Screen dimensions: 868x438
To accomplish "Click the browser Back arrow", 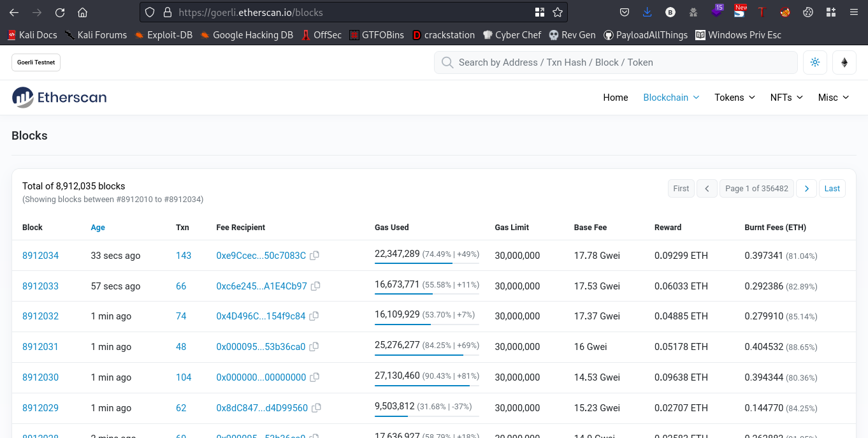I will (x=14, y=12).
